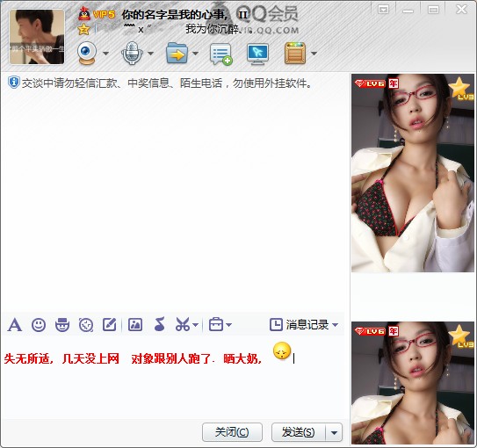
Task: Open the applications box icon
Action: (295, 54)
